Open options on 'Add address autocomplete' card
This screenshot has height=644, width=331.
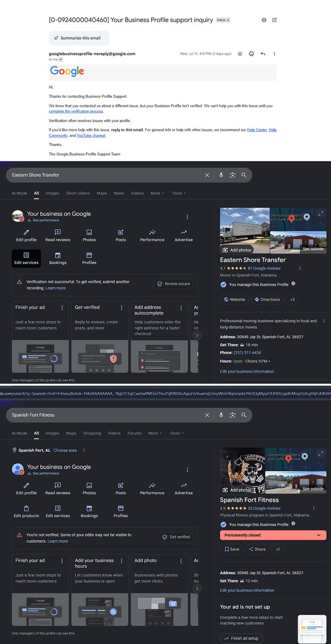pyautogui.click(x=180, y=308)
